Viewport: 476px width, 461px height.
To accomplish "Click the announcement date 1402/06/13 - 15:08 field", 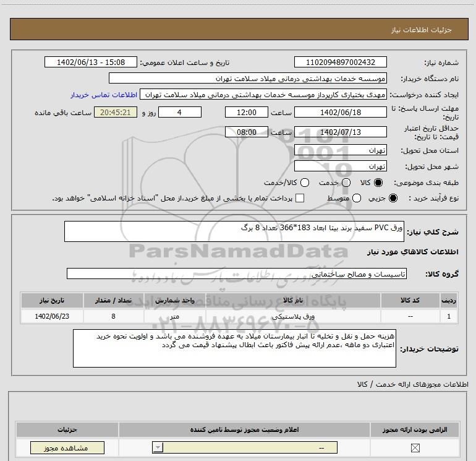I will point(91,62).
